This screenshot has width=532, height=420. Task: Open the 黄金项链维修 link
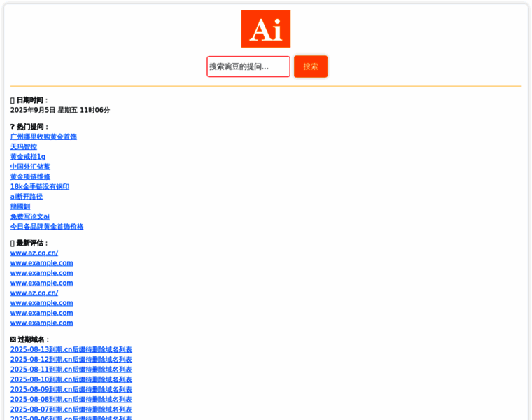30,176
